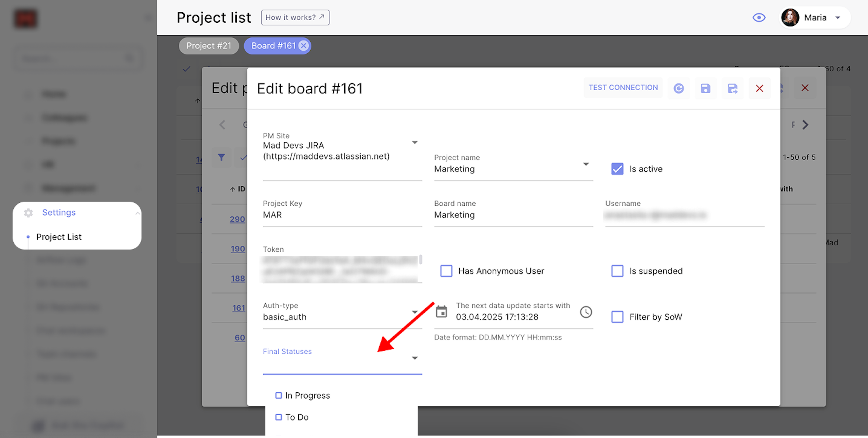Open board ID 161 link
This screenshot has width=868, height=438.
point(238,308)
